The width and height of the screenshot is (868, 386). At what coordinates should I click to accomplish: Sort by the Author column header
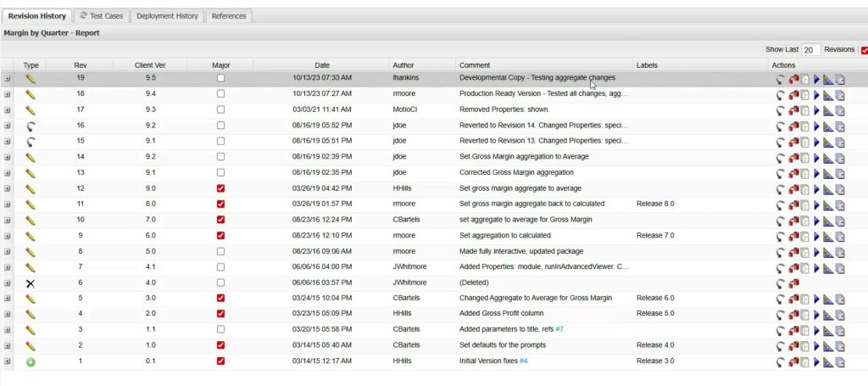pyautogui.click(x=422, y=64)
